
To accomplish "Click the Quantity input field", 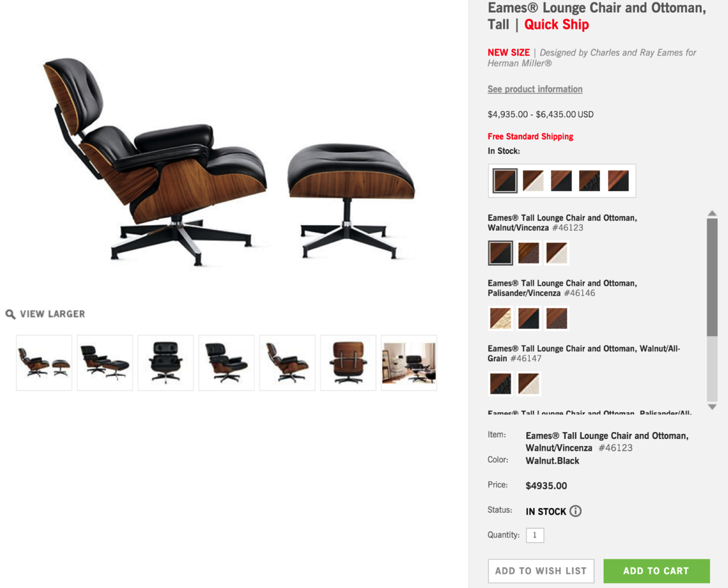I will (x=535, y=535).
